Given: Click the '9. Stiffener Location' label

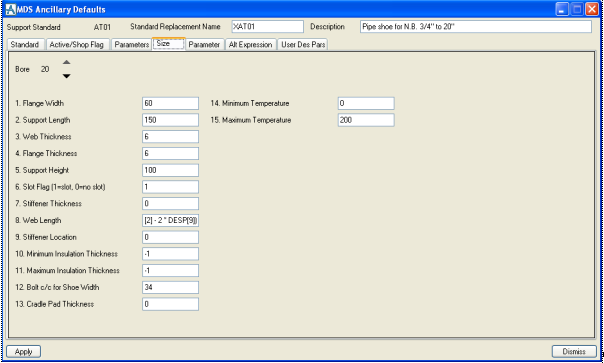Looking at the screenshot, I should point(46,237).
